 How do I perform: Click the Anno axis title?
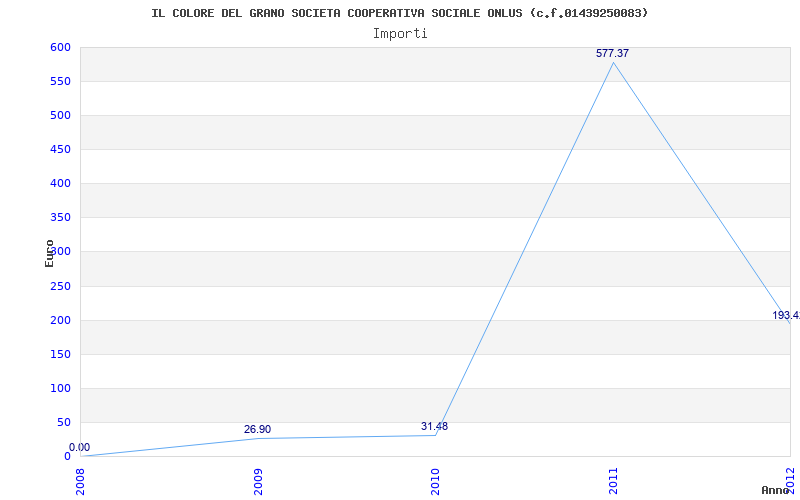(x=775, y=490)
